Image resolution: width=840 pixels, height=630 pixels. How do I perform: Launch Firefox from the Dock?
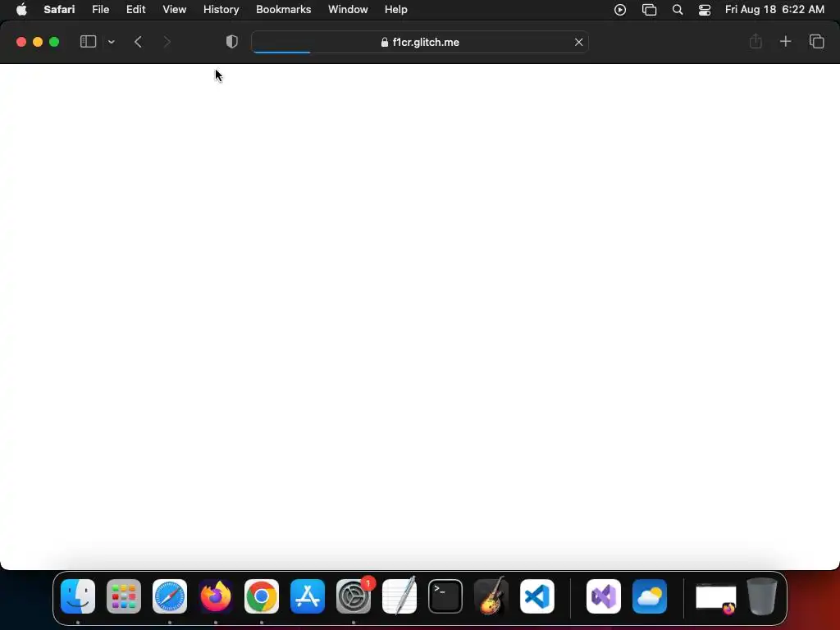(x=216, y=596)
